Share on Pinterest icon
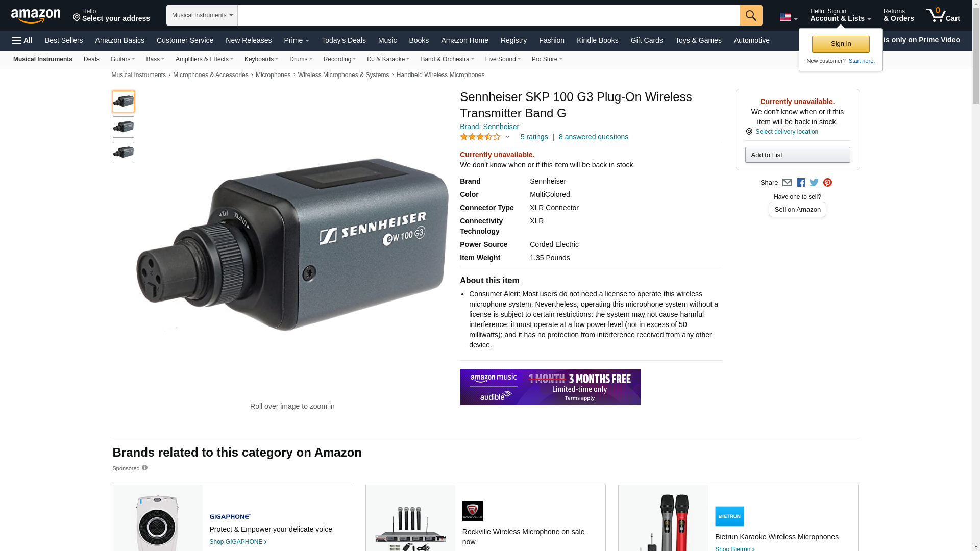The height and width of the screenshot is (551, 980). click(827, 183)
